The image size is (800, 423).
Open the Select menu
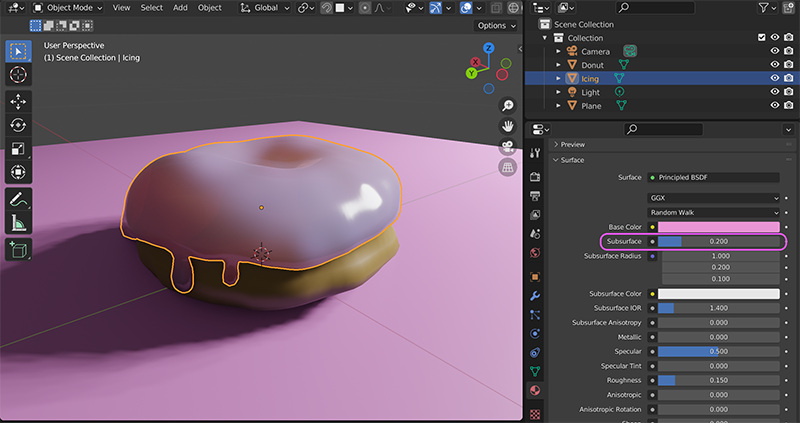coord(151,8)
